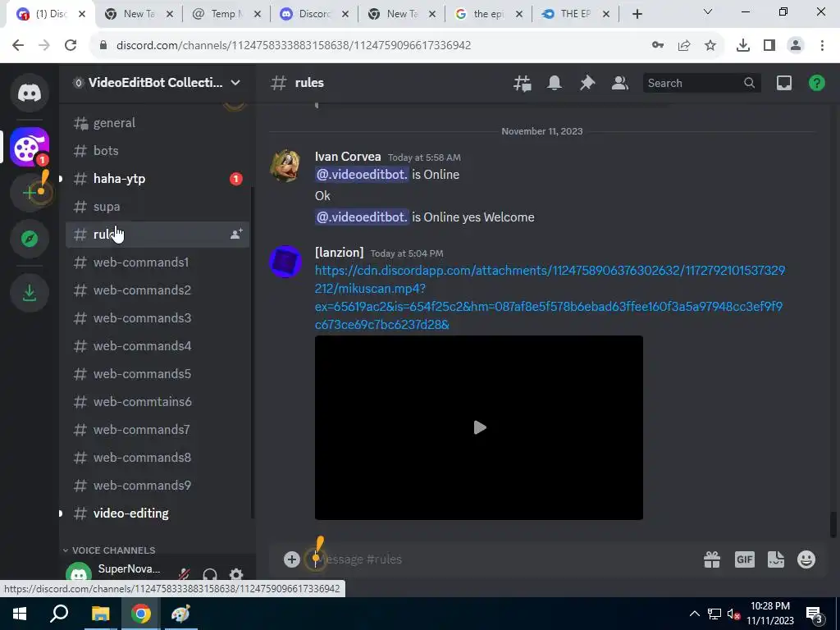840x630 pixels.
Task: Open the web-commands9 channel
Action: 157,485
